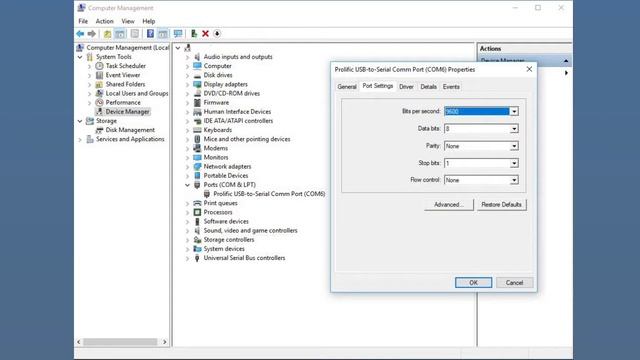Open the Action menu
Viewport: 640px width, 360px height.
pyautogui.click(x=104, y=21)
